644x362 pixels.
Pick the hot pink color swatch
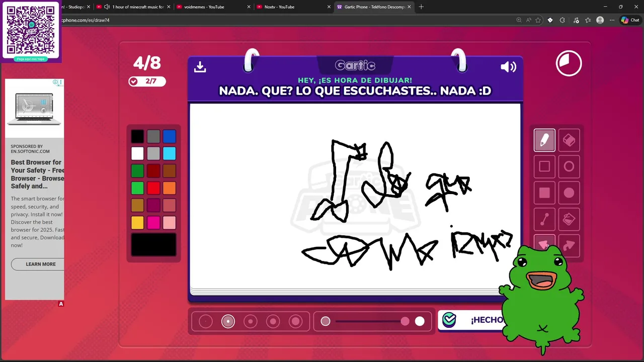click(x=153, y=222)
